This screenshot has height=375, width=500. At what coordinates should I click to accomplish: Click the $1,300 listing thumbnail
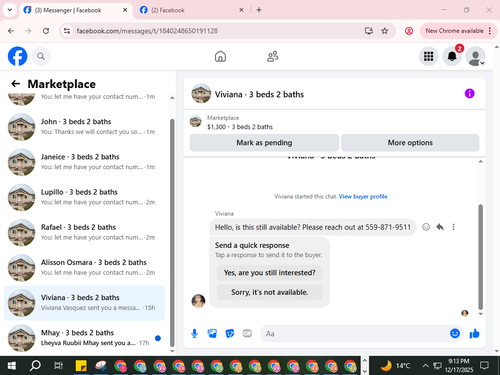pos(195,121)
